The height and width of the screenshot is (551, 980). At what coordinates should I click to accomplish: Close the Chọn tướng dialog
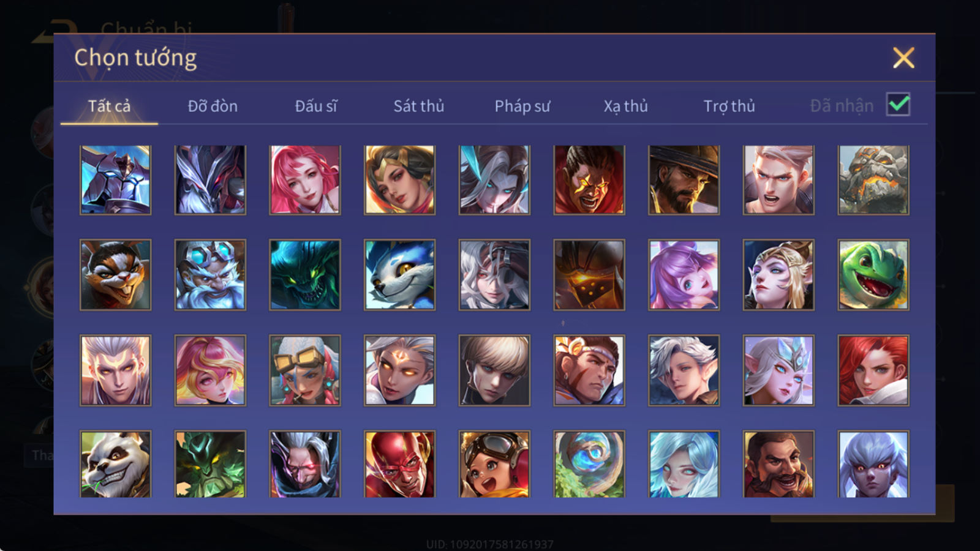pyautogui.click(x=903, y=58)
